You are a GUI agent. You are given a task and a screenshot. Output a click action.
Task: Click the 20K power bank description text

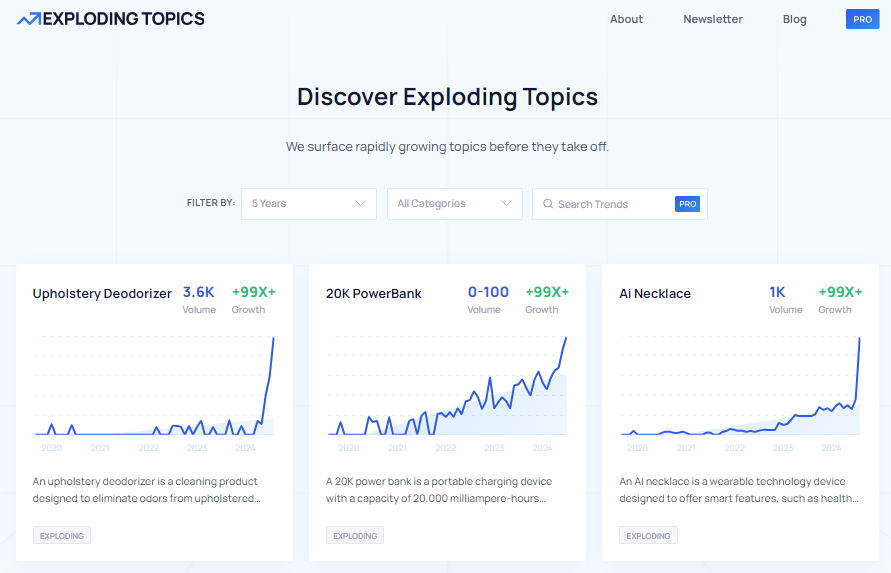pos(439,490)
